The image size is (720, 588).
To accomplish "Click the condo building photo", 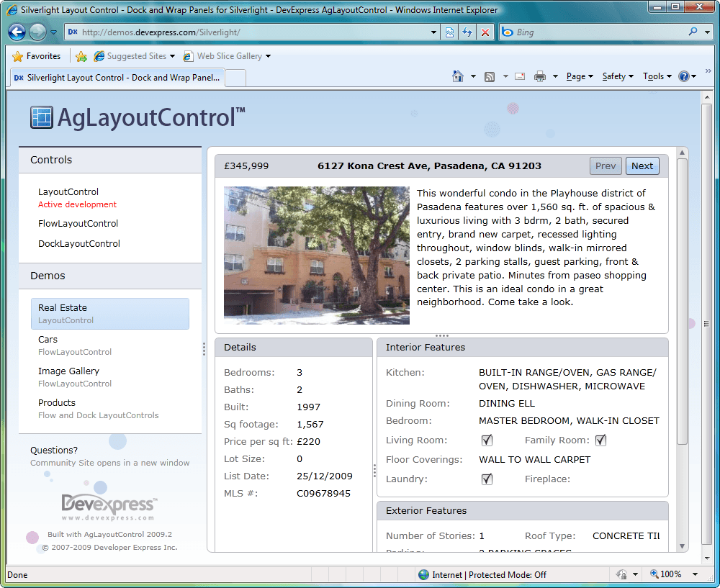I will pos(316,255).
